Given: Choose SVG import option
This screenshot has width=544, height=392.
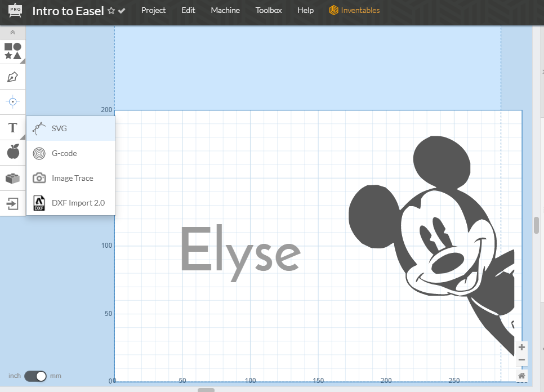Looking at the screenshot, I should pos(71,128).
